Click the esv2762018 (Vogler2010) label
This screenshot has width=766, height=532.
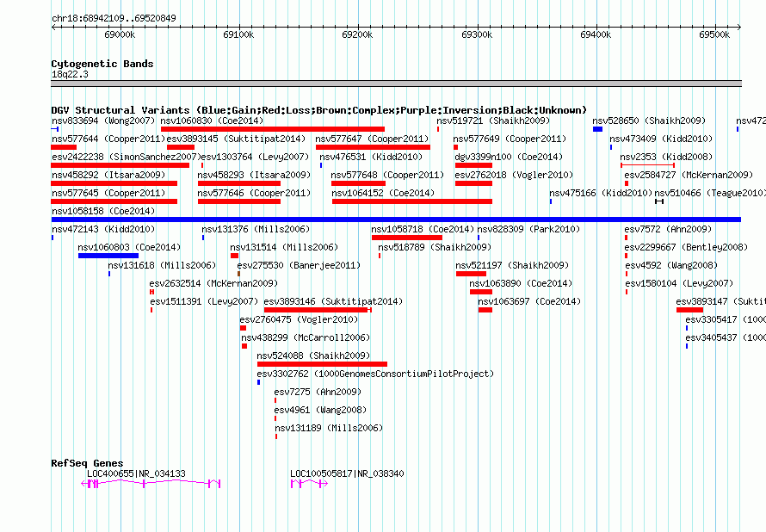(x=514, y=175)
